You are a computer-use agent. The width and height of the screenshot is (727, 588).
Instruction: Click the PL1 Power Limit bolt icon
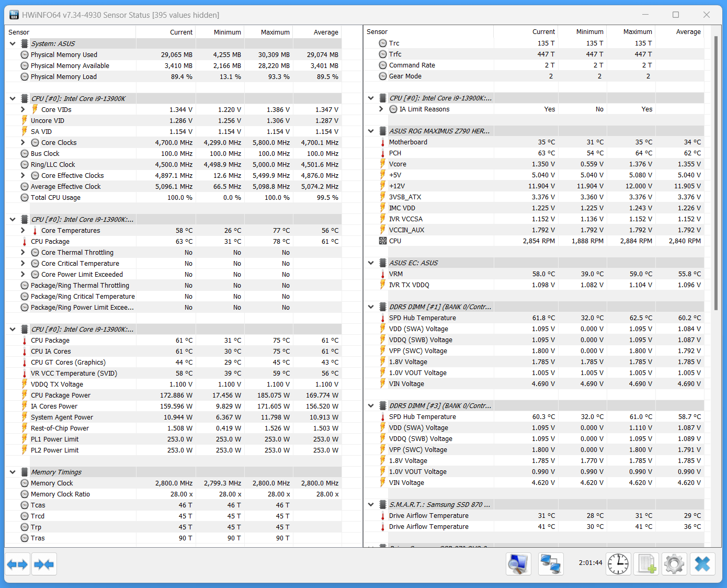[25, 439]
